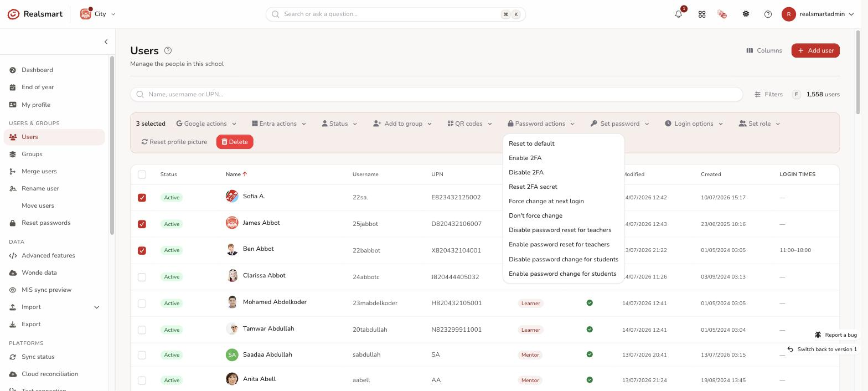Focus the Name, username or UPN search field
This screenshot has width=868, height=391.
tap(436, 94)
